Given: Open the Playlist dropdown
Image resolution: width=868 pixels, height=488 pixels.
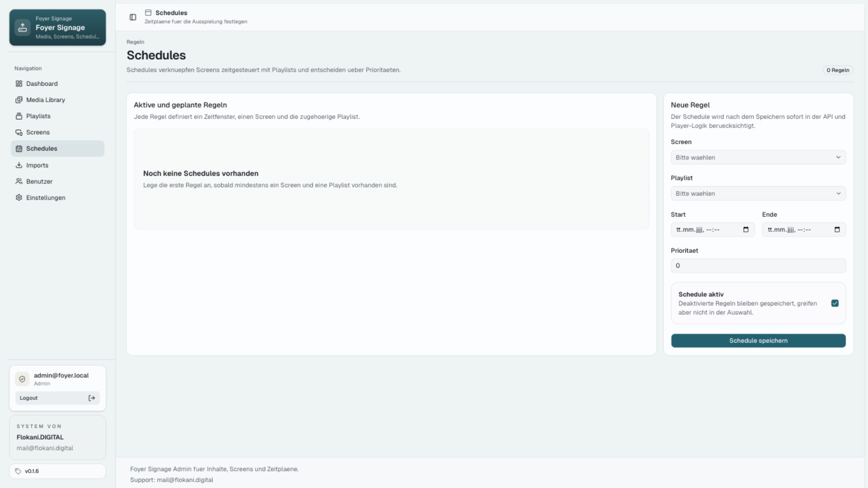Looking at the screenshot, I should pyautogui.click(x=758, y=193).
